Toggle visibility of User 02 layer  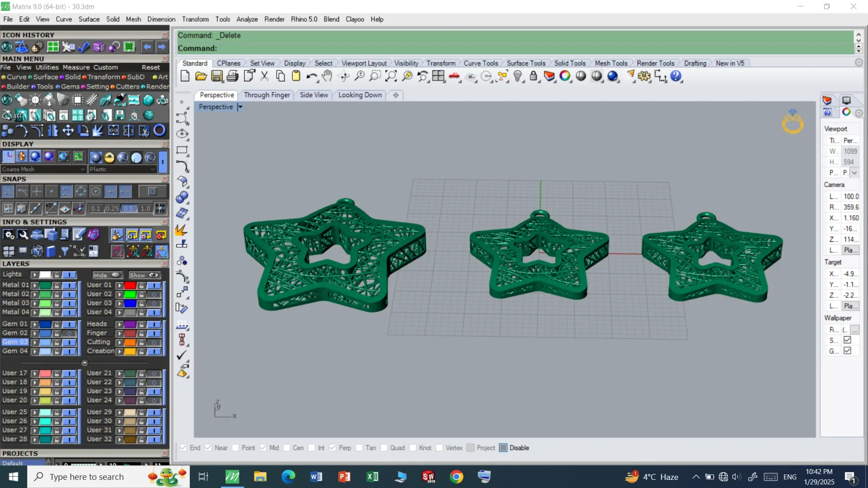point(155,294)
